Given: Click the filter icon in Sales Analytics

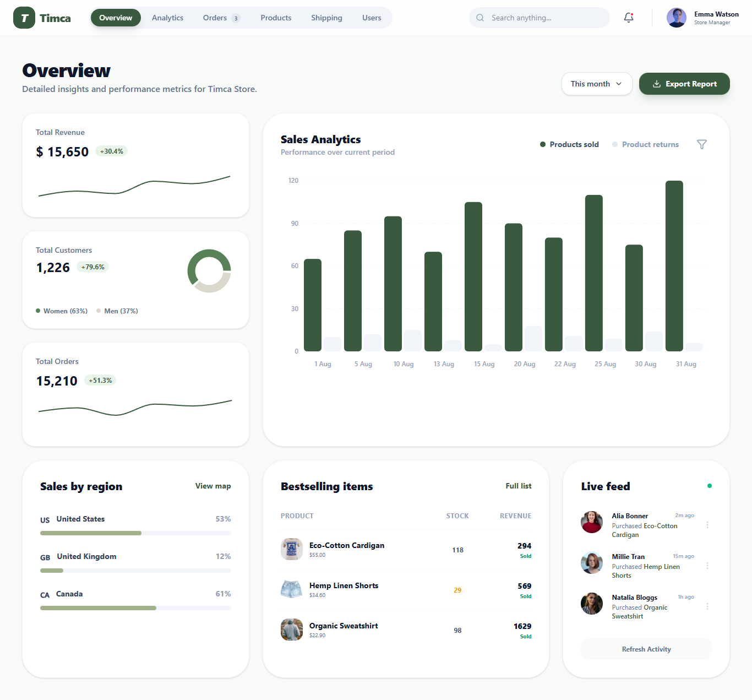Looking at the screenshot, I should tap(701, 144).
